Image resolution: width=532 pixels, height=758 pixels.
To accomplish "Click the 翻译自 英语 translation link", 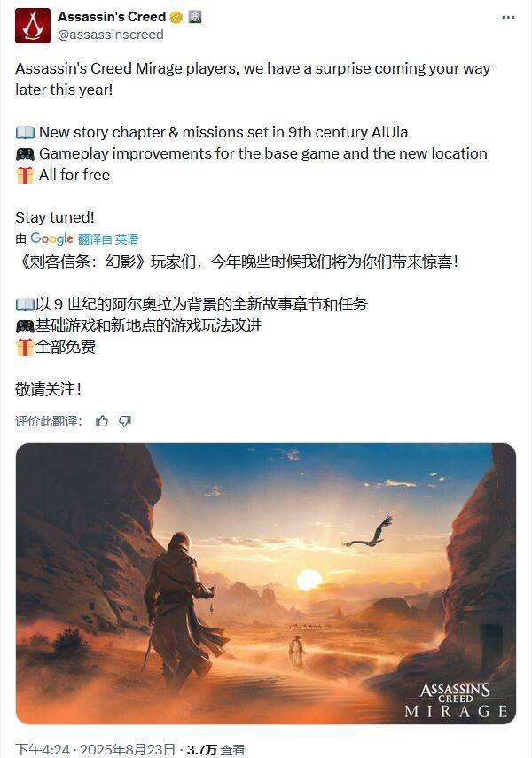I will pos(108,238).
